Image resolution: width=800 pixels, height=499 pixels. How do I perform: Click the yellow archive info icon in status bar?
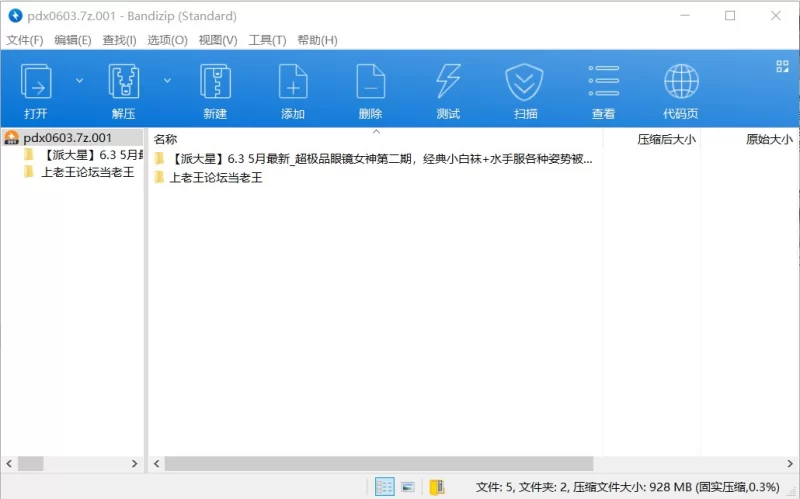coord(437,487)
